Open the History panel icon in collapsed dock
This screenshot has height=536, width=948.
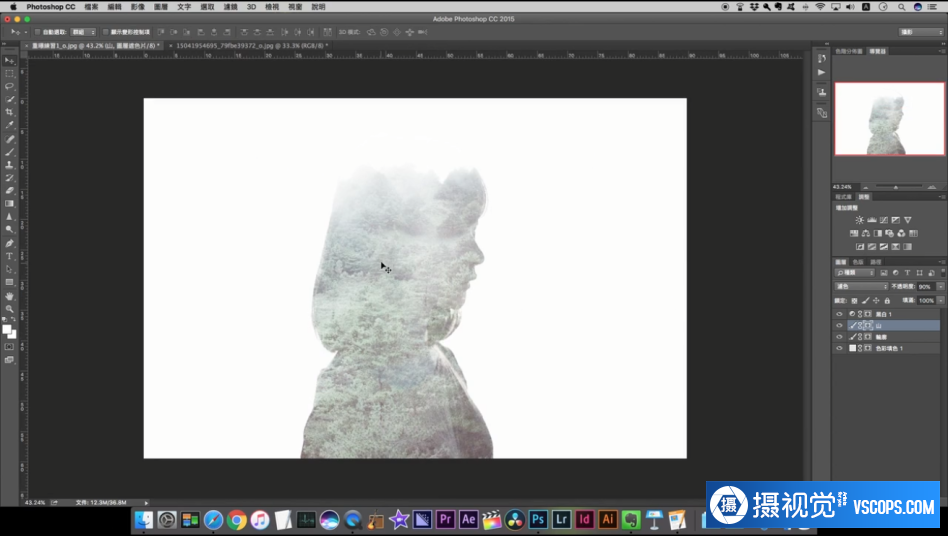[x=821, y=59]
